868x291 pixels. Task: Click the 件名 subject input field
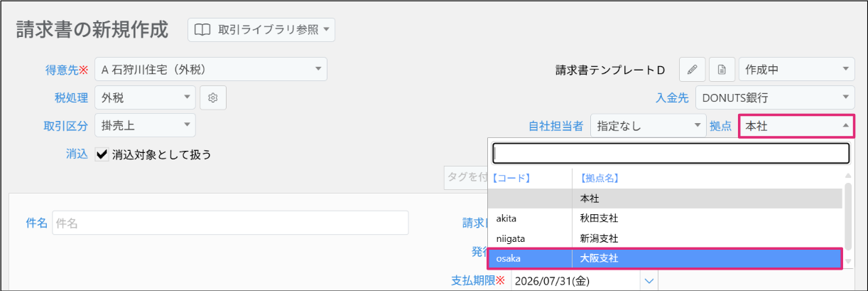pyautogui.click(x=230, y=223)
